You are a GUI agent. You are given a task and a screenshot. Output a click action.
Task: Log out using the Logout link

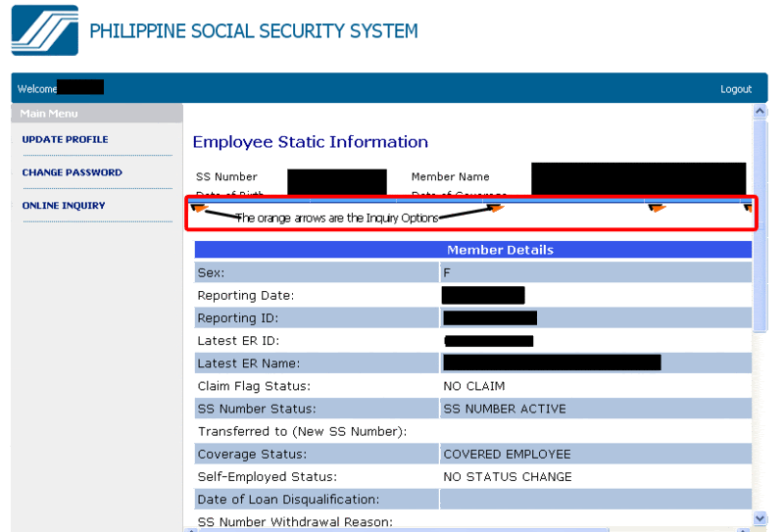[736, 89]
